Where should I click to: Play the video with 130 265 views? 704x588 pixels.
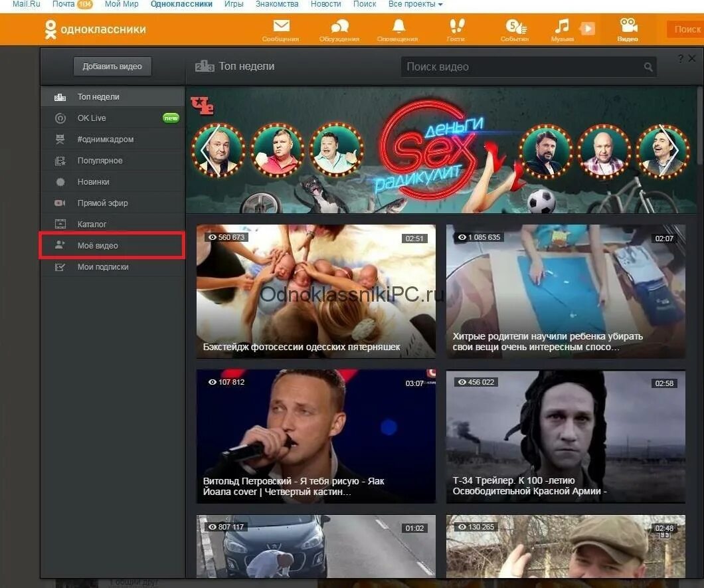click(x=565, y=546)
